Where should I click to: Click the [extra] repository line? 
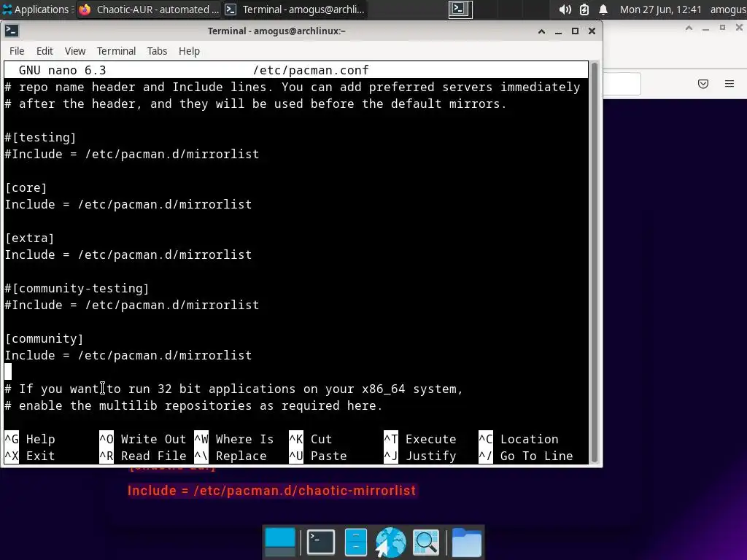(x=29, y=238)
